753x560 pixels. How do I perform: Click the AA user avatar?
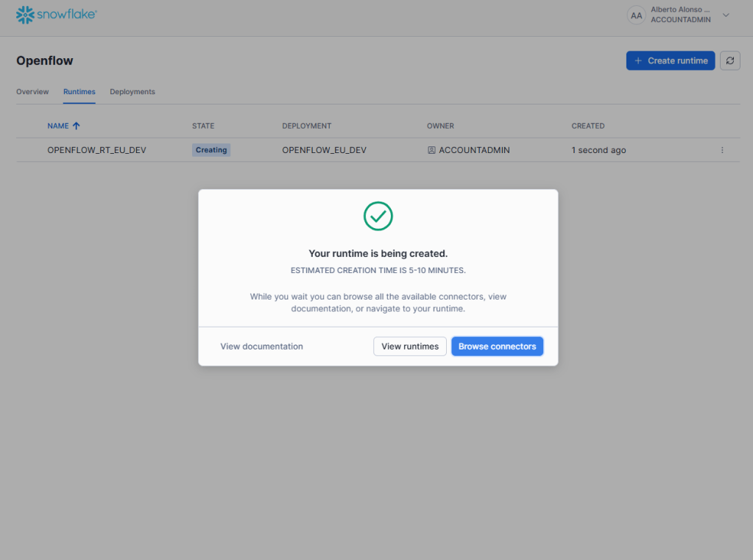point(636,15)
